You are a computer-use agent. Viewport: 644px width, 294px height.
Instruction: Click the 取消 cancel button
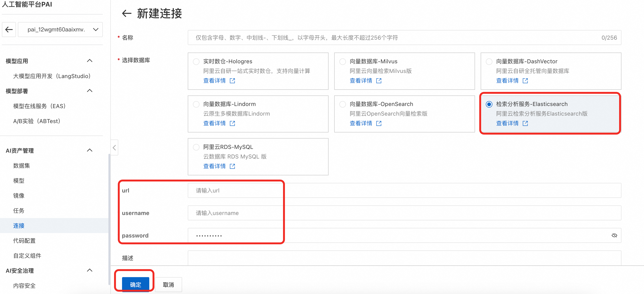coord(168,285)
